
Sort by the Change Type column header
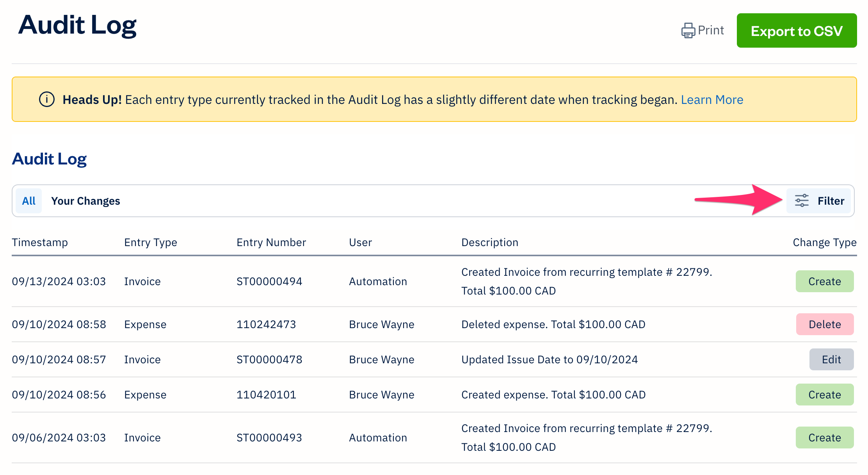824,242
